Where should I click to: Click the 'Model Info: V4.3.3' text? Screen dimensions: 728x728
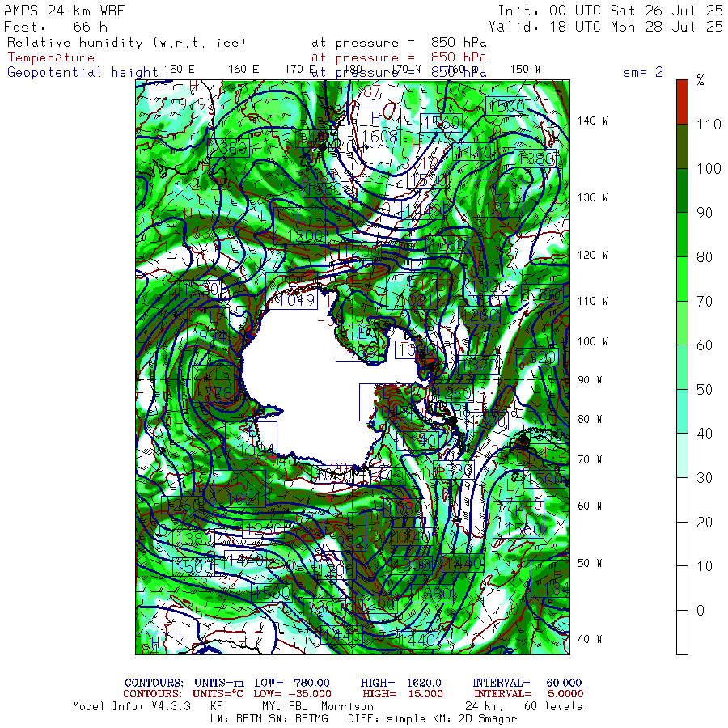pos(132,706)
